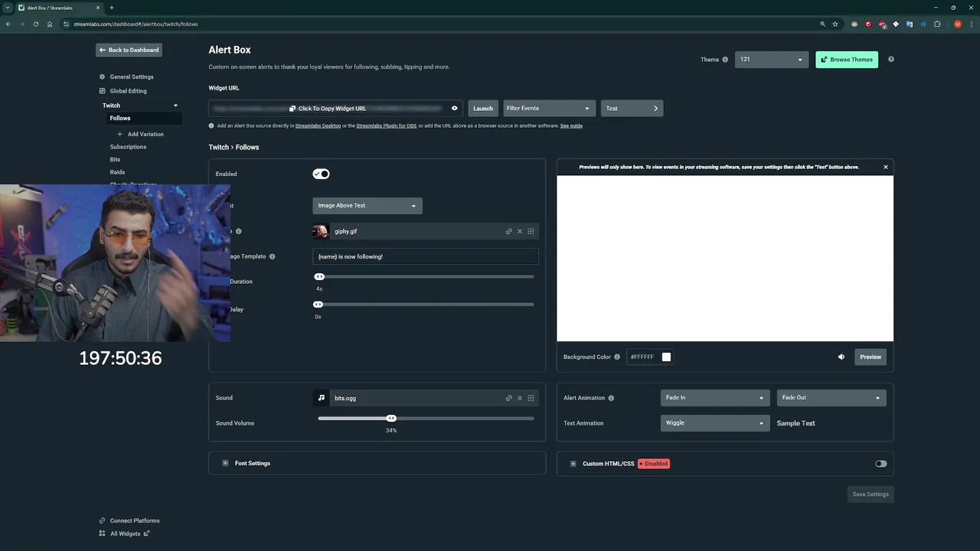Expand Custom HTML/CSS section
This screenshot has height=551, width=980.
pyautogui.click(x=573, y=464)
